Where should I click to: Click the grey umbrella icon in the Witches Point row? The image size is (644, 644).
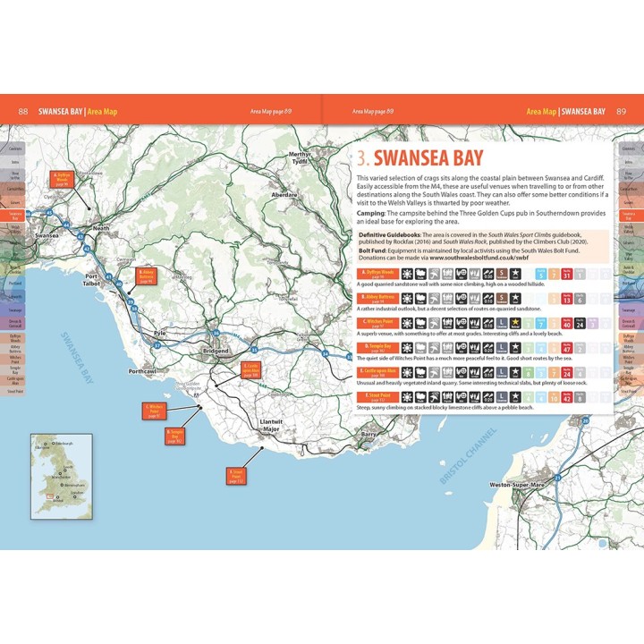(434, 323)
